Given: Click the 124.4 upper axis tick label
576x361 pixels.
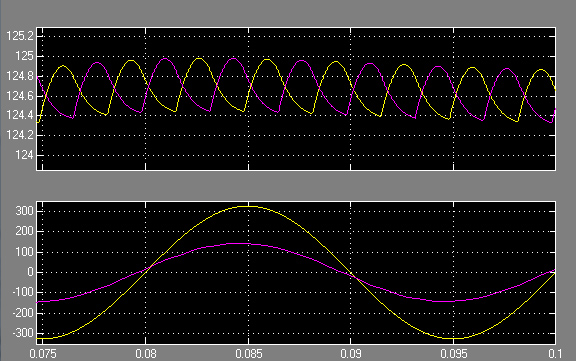Looking at the screenshot, I should point(20,116).
